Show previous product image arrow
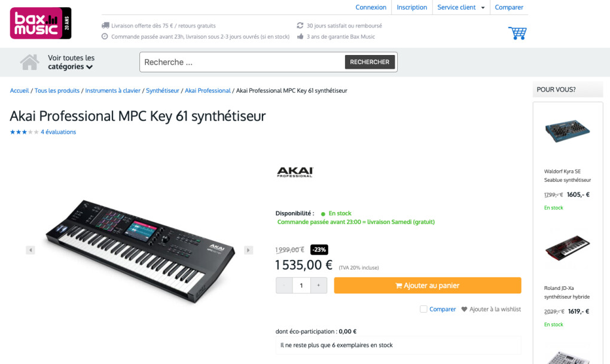Viewport: 610px width, 364px height. [30, 250]
